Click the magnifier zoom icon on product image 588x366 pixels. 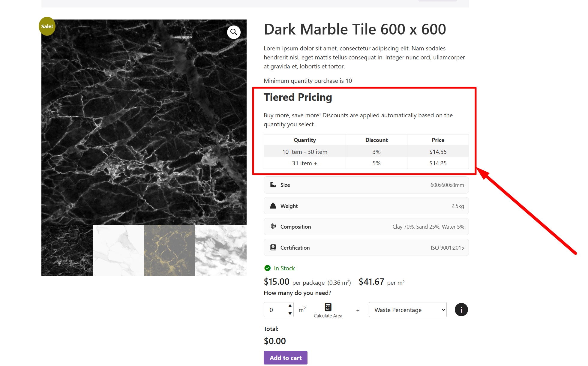pos(234,32)
